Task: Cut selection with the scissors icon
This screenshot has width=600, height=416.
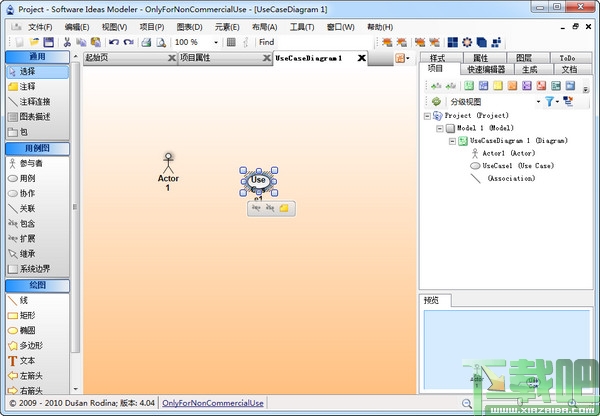Action: [67, 42]
